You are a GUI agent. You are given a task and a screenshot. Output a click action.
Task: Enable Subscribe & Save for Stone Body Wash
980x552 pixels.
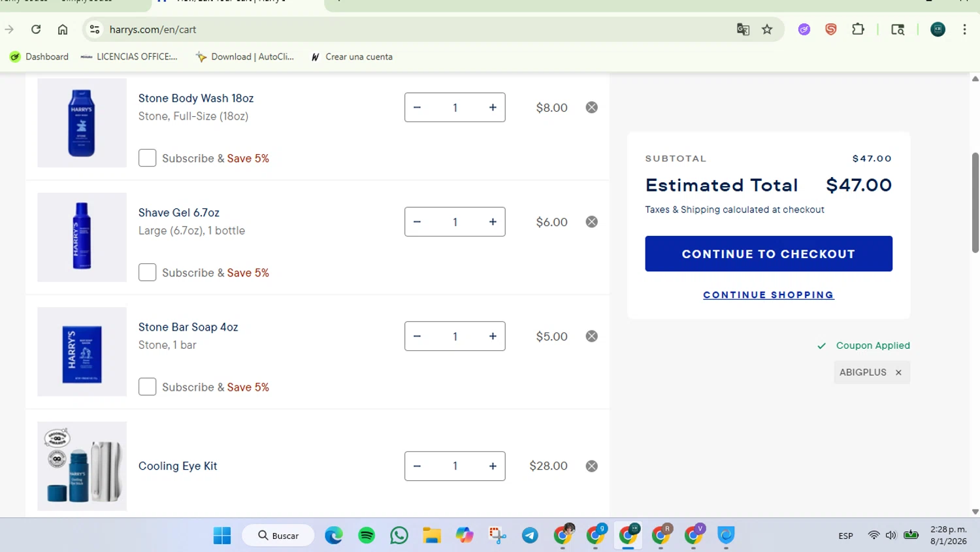147,158
